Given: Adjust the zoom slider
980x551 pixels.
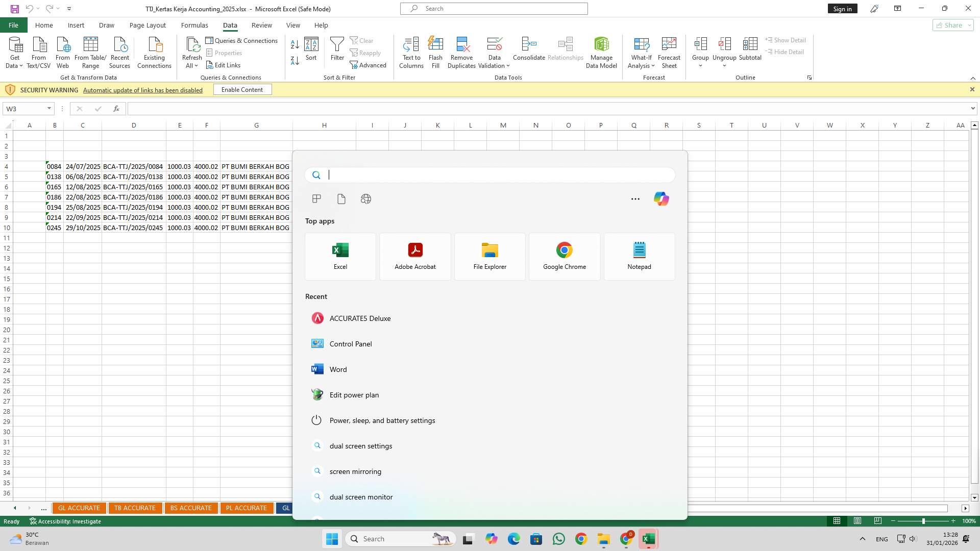Looking at the screenshot, I should coord(924,521).
